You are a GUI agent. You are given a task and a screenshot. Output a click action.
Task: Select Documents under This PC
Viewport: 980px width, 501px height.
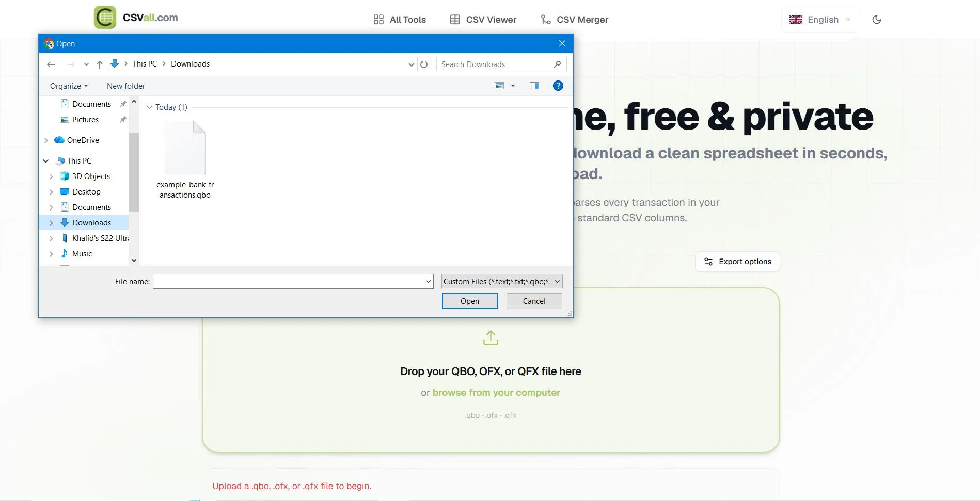coord(91,207)
